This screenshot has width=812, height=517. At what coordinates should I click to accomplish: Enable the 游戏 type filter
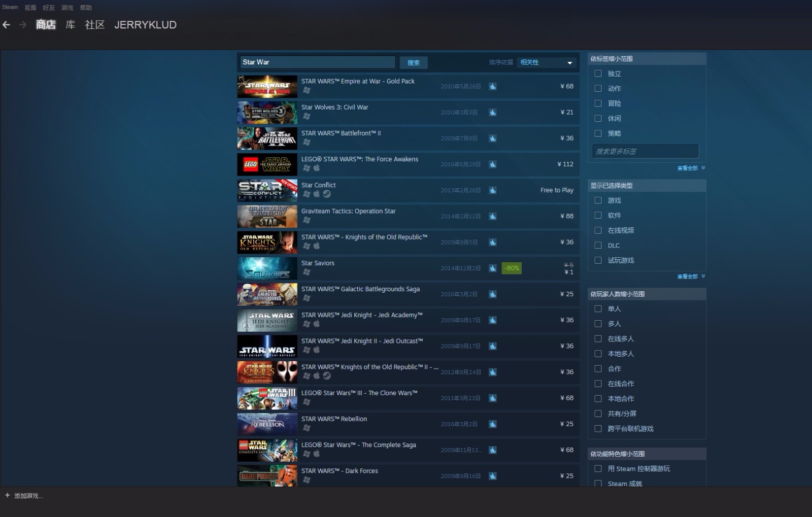598,200
